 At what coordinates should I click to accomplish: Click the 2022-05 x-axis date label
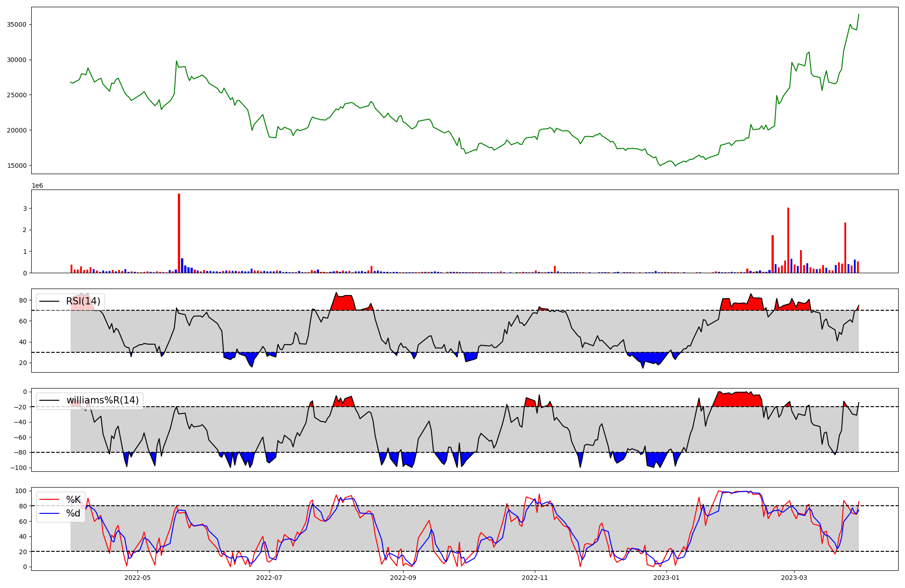(x=137, y=578)
